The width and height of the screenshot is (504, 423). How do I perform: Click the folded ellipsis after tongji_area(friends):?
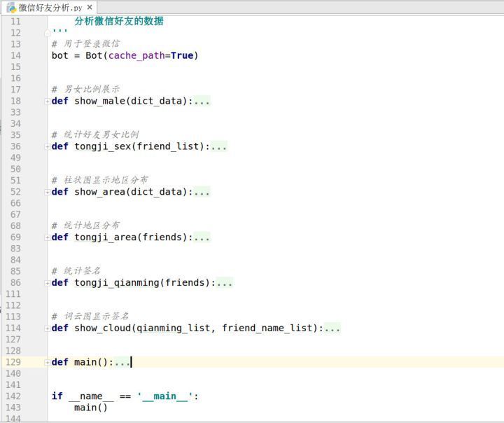coord(202,237)
